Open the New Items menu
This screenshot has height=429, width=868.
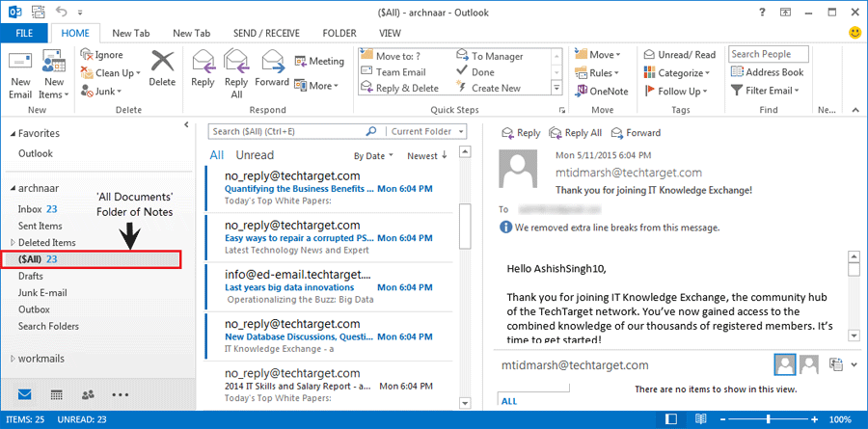click(x=54, y=75)
